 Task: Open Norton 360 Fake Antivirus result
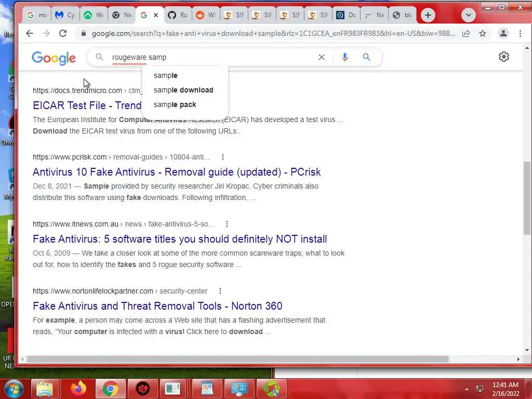pos(157,305)
